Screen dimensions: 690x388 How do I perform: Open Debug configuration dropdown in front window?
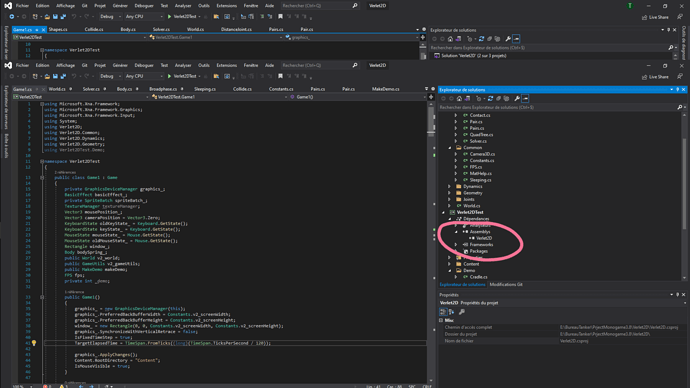(x=110, y=76)
